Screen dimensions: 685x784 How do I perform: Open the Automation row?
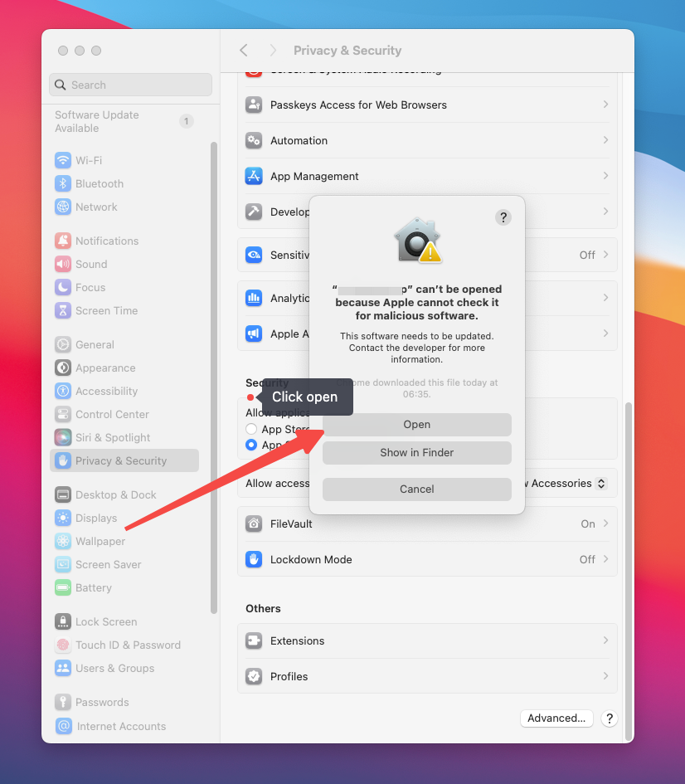pyautogui.click(x=427, y=140)
